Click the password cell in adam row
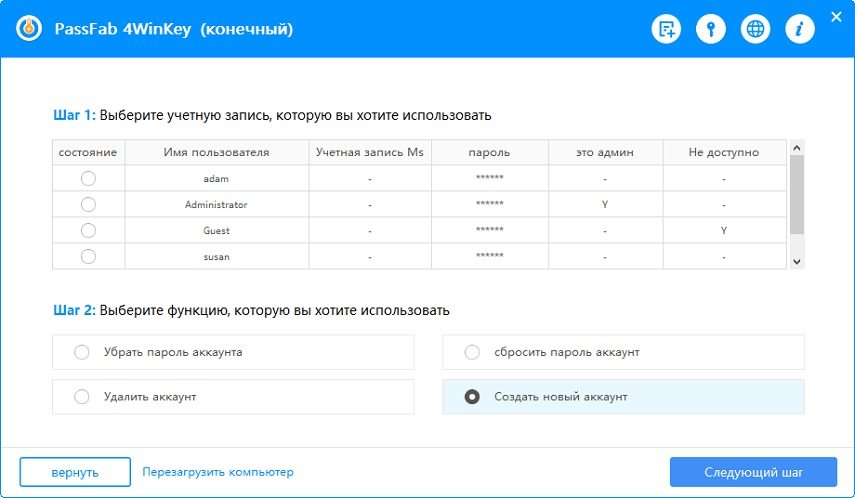The height and width of the screenshot is (498, 855). click(490, 178)
